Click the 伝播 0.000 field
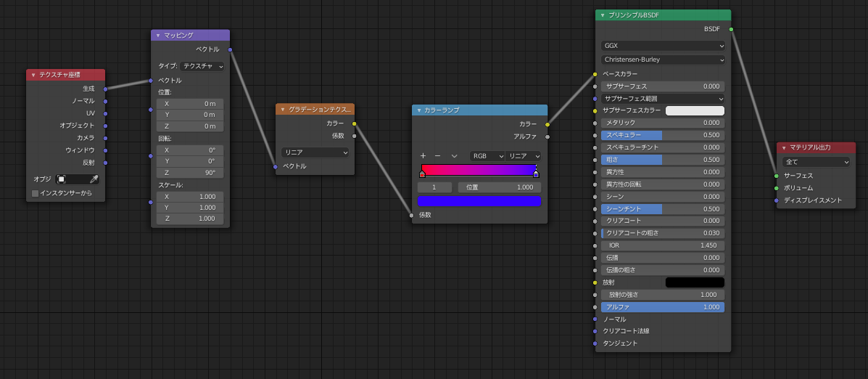This screenshot has height=379, width=868. pyautogui.click(x=663, y=258)
